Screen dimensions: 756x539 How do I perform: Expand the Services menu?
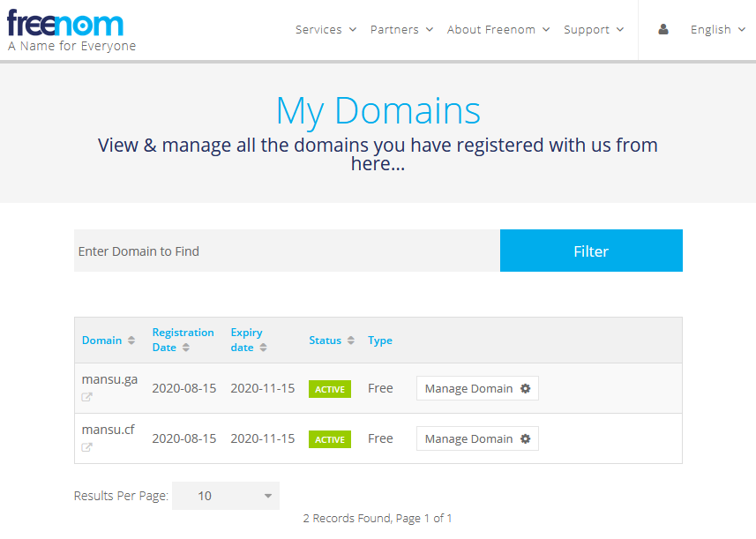pos(326,29)
